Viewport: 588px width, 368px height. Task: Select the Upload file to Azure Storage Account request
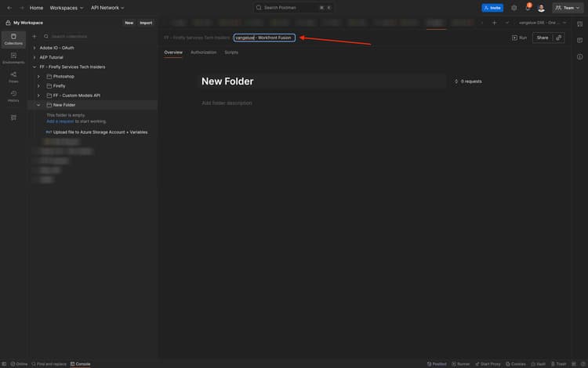[x=96, y=132]
